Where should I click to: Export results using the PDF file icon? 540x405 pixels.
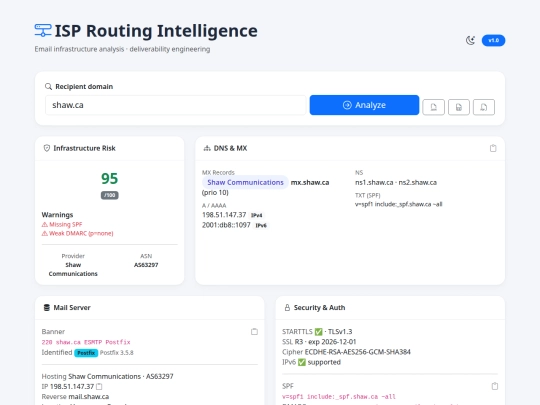(x=484, y=107)
